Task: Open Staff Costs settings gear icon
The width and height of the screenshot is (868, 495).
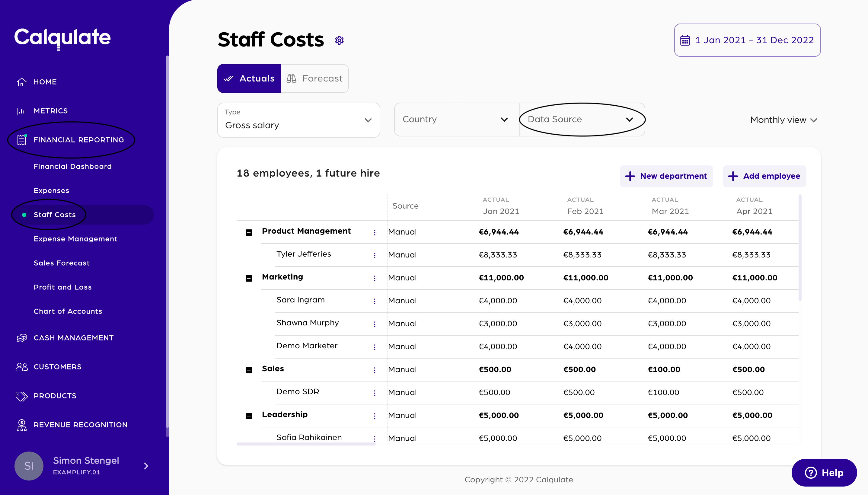Action: [339, 40]
